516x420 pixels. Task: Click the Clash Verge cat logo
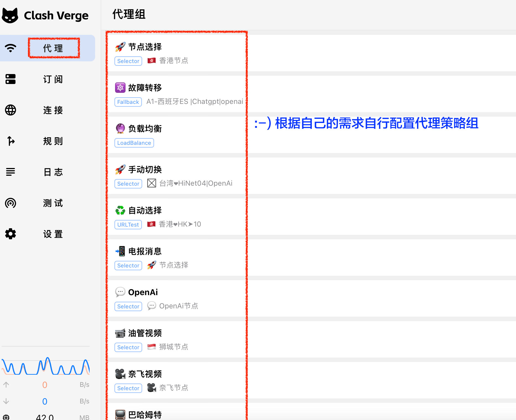point(10,15)
